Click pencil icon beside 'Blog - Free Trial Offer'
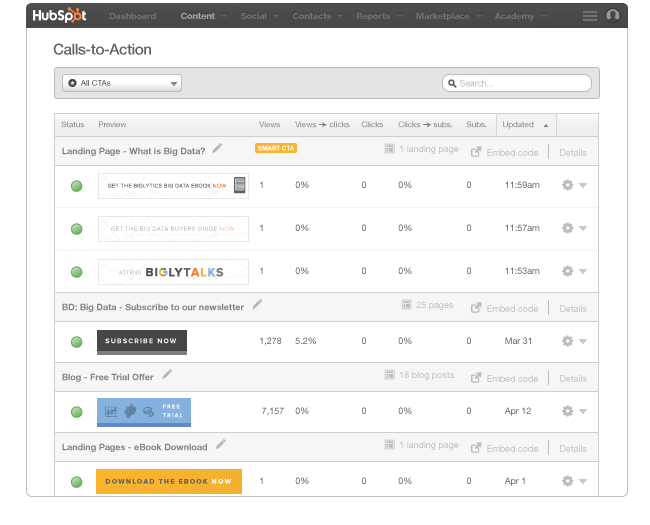 167,374
